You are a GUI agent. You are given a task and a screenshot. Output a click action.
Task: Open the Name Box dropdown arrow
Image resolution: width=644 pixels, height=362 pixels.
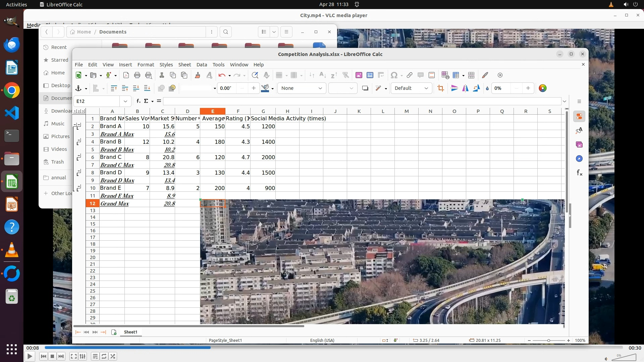point(125,101)
